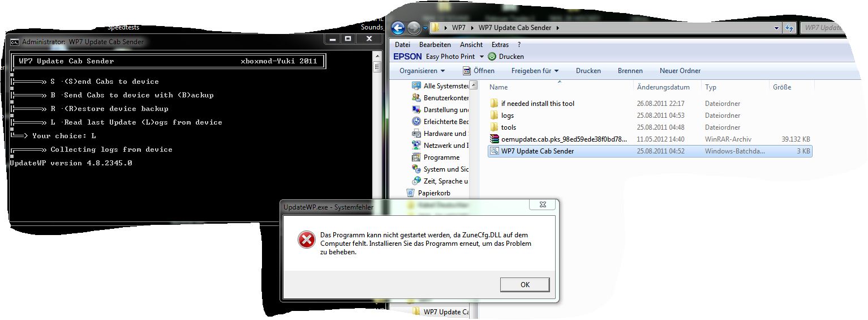Open the address bar history dropdown
The image size is (868, 320).
point(777,28)
